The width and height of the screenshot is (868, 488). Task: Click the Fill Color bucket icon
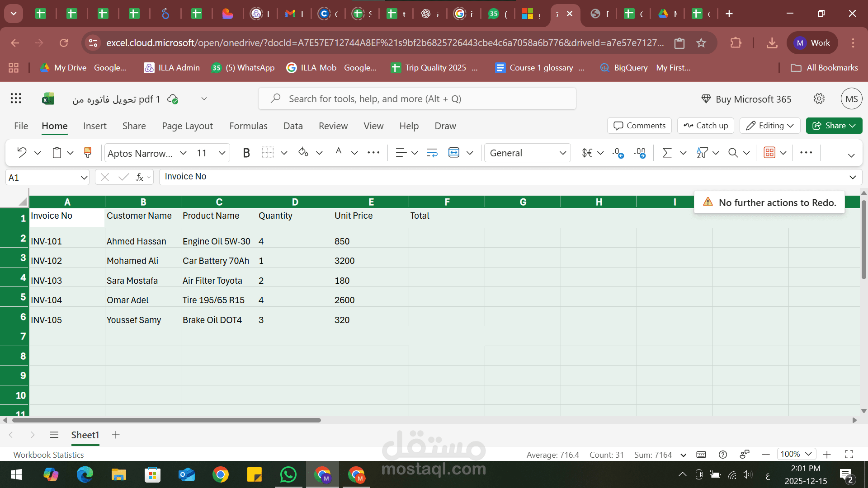click(303, 153)
